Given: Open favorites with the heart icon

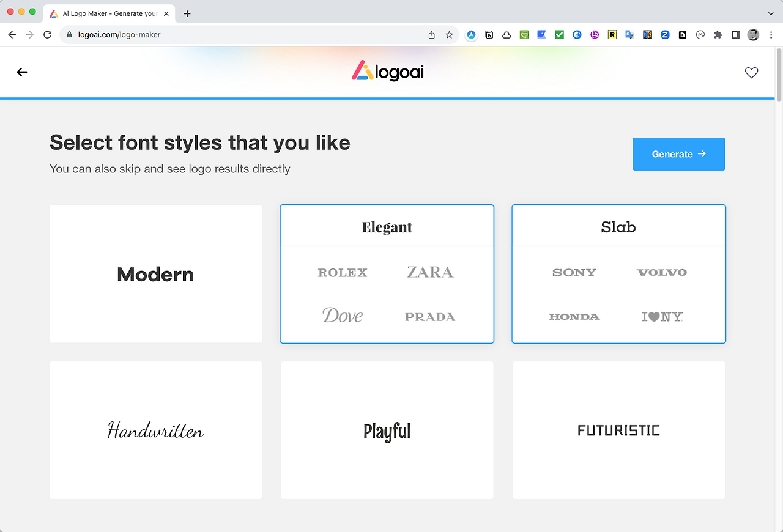Looking at the screenshot, I should 751,73.
